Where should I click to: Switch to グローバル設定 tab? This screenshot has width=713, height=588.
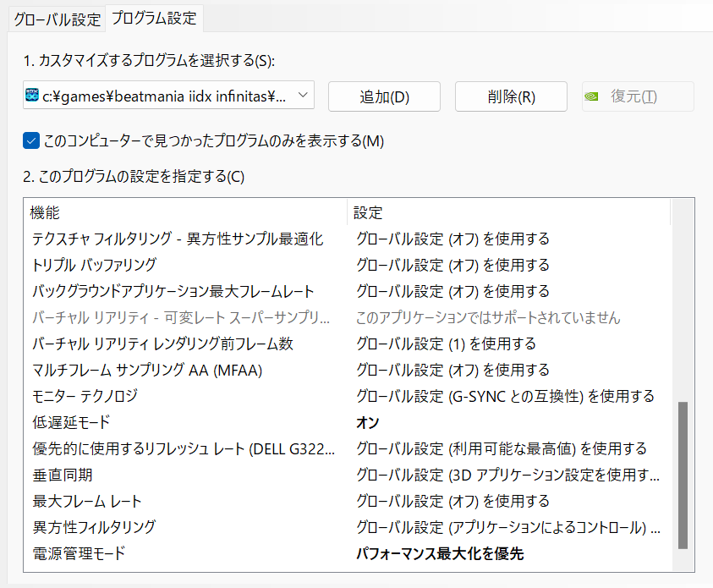coord(57,19)
